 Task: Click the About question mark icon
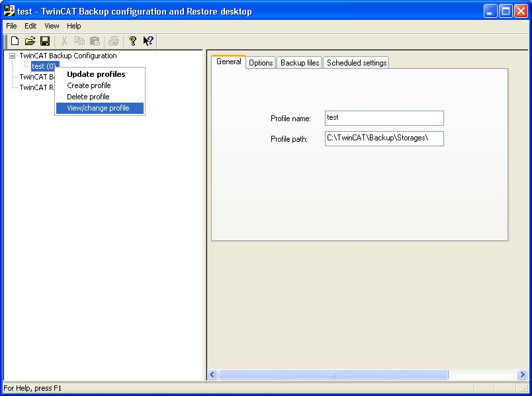tap(132, 41)
